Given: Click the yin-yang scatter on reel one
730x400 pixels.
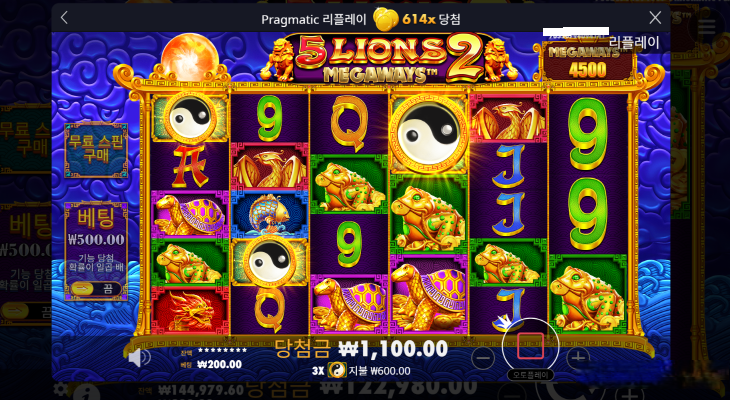Looking at the screenshot, I should click(x=190, y=118).
